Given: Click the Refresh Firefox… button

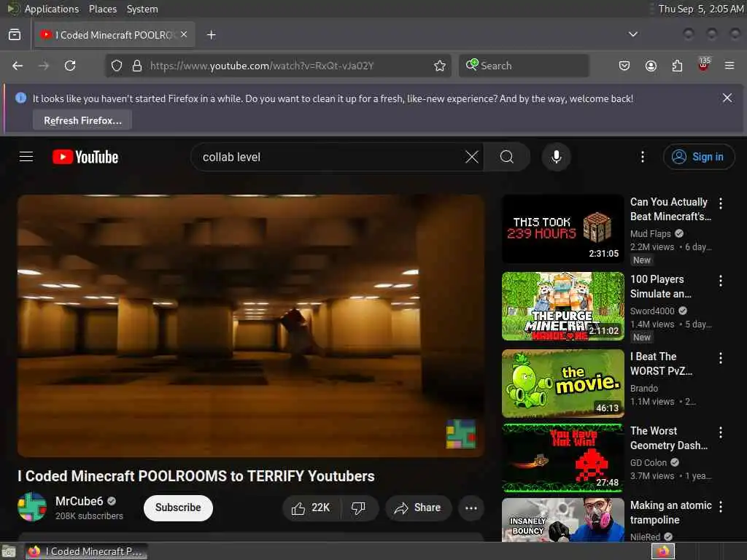Looking at the screenshot, I should 82,120.
